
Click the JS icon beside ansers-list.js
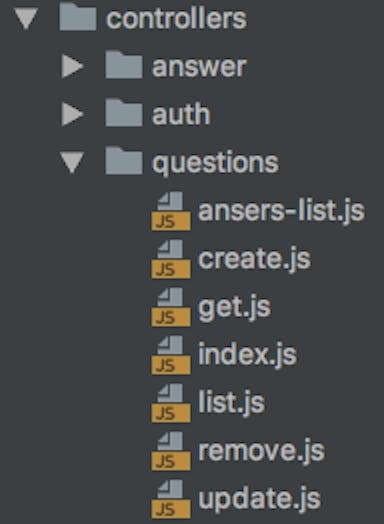[171, 211]
